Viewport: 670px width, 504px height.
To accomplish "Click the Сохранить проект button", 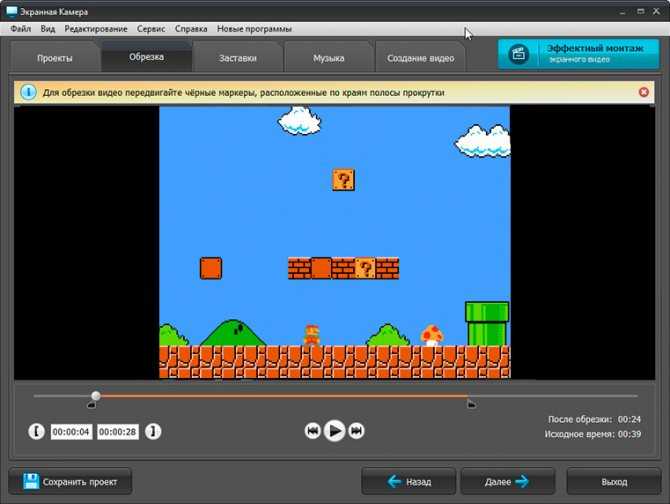I will pyautogui.click(x=70, y=481).
